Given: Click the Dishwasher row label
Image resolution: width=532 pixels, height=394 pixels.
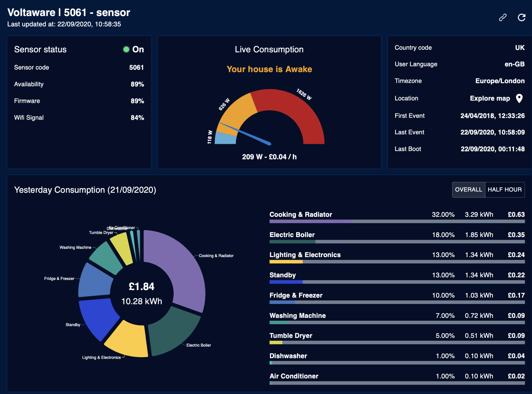Looking at the screenshot, I should 288,356.
